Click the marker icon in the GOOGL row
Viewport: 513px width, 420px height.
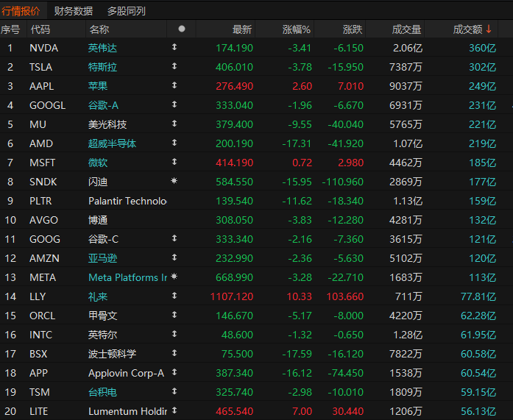[x=174, y=104]
